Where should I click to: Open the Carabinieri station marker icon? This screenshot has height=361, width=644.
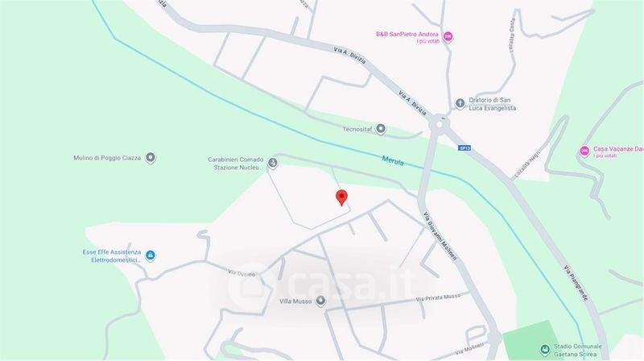(x=272, y=163)
